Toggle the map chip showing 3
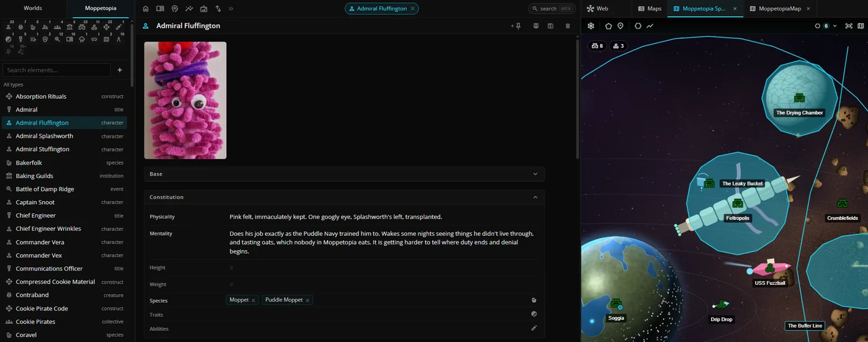This screenshot has width=868, height=342. 618,46
